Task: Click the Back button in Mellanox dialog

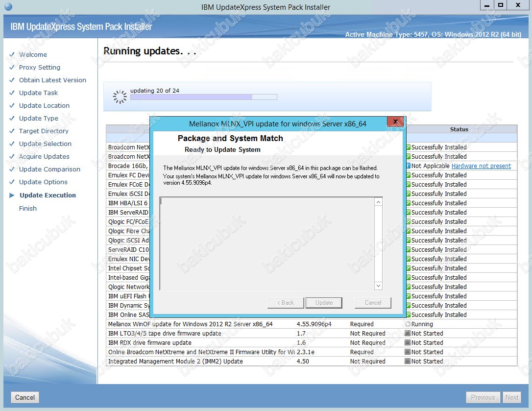Action: tap(285, 303)
